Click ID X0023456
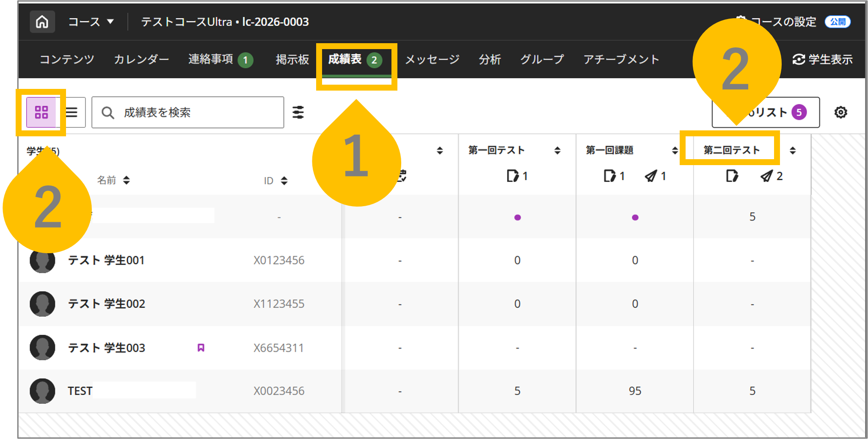This screenshot has height=439, width=868. point(279,391)
